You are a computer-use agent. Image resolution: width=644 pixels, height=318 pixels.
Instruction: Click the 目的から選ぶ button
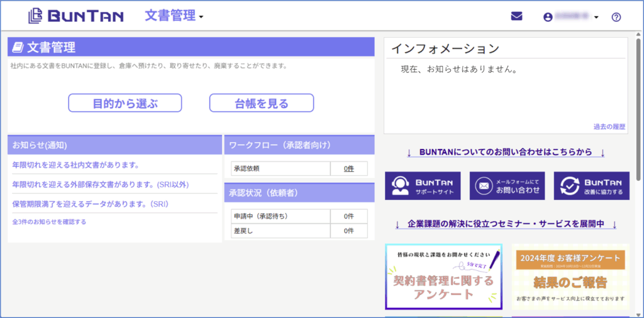pos(125,103)
